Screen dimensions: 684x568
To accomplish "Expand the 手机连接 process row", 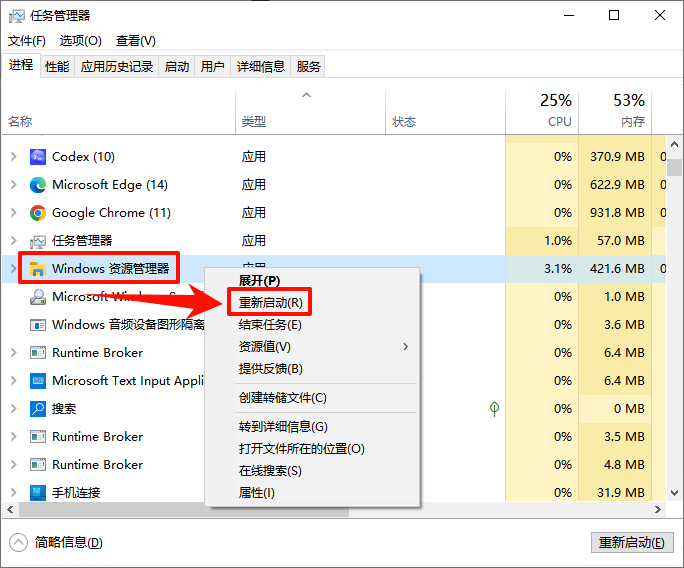I will click(x=14, y=493).
